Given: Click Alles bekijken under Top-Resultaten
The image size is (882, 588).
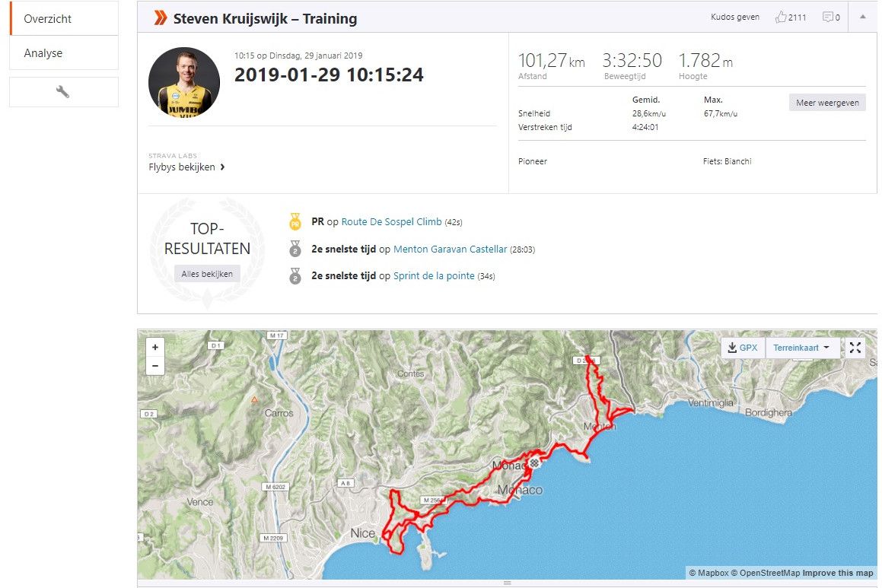Looking at the screenshot, I should (206, 273).
